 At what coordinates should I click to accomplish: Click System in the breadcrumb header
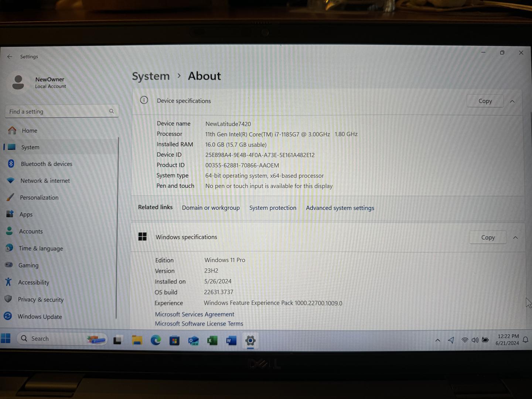click(x=151, y=76)
